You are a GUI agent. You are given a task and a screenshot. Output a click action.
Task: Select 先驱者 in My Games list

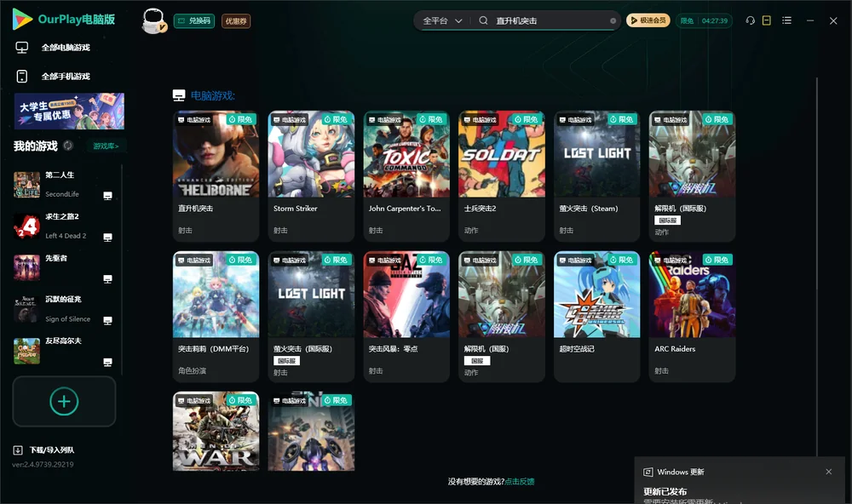click(56, 259)
